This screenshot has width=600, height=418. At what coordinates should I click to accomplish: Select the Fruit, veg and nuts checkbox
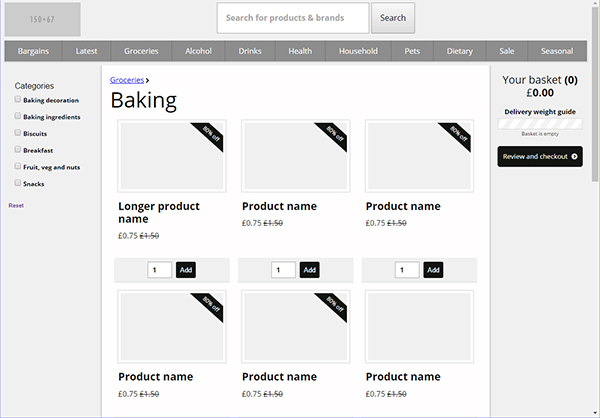pyautogui.click(x=18, y=166)
